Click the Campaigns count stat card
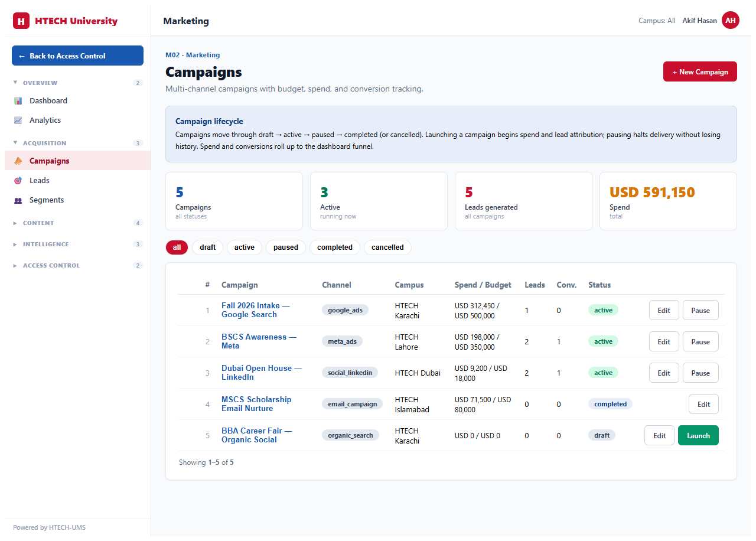 tap(234, 201)
